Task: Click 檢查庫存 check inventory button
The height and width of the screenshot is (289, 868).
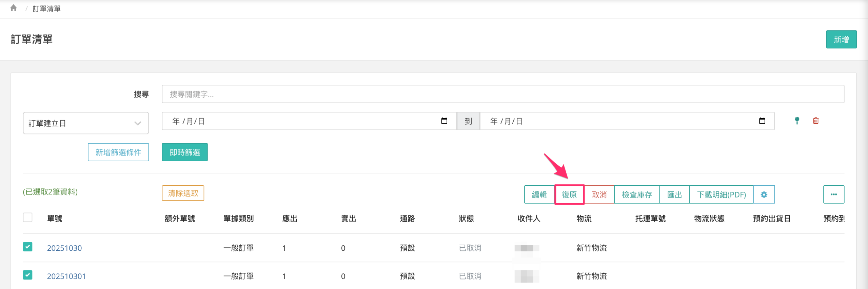Action: click(636, 194)
